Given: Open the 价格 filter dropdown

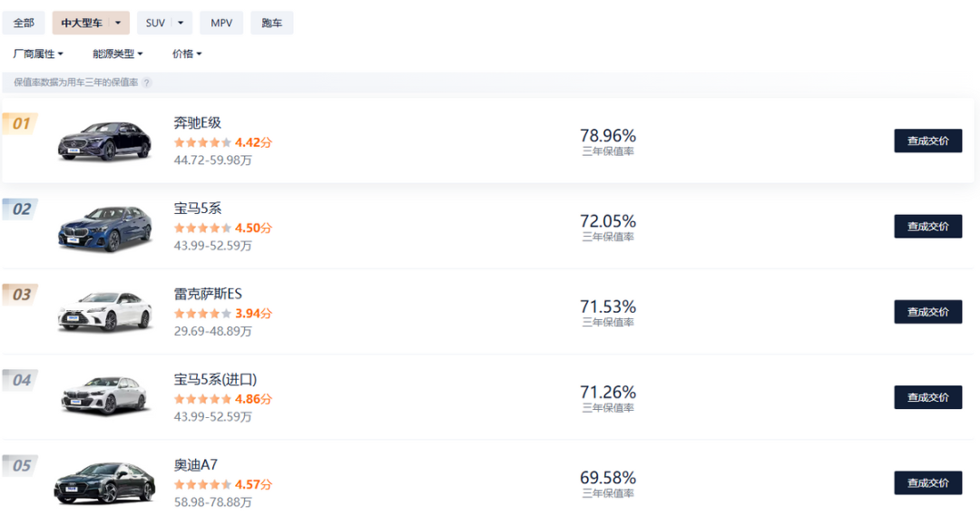Looking at the screenshot, I should pyautogui.click(x=187, y=54).
